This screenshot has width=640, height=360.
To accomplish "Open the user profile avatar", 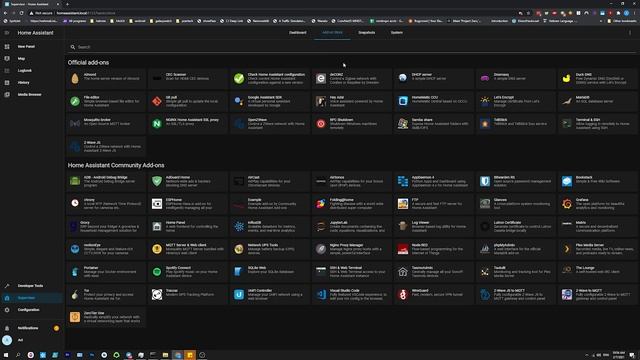I will [7, 340].
